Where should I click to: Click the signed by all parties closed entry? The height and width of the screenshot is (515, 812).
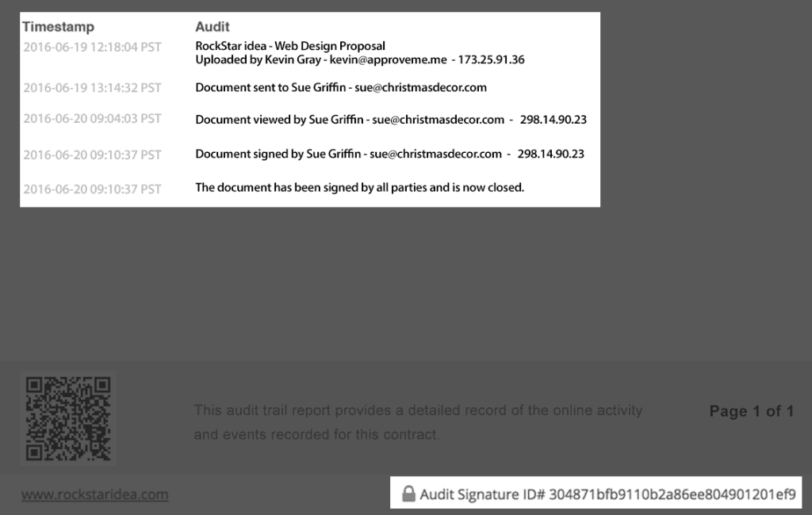(x=360, y=188)
